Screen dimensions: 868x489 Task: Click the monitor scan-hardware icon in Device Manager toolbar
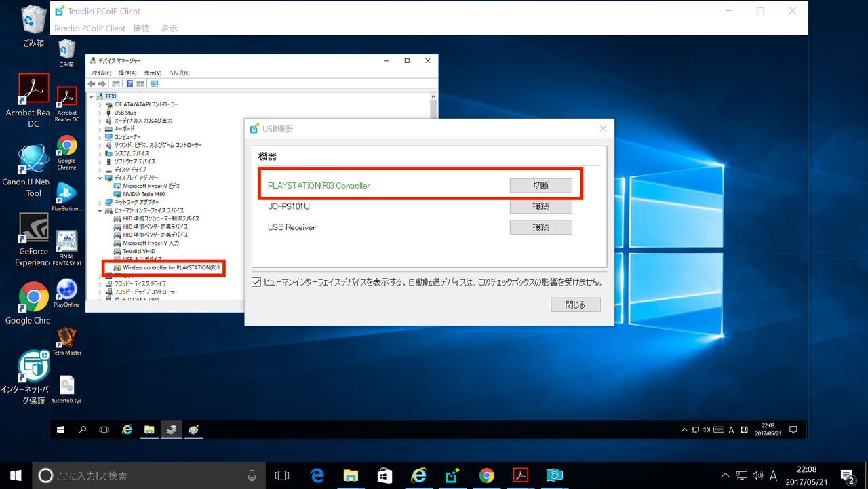click(154, 84)
